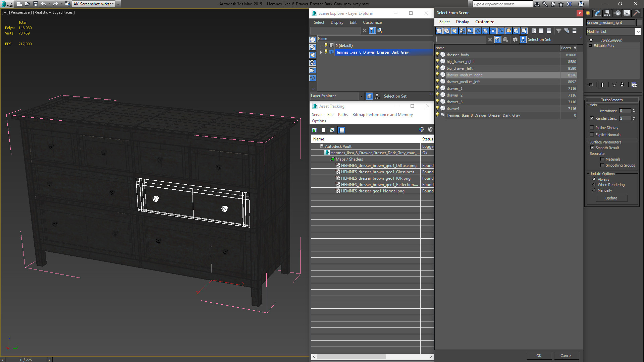The width and height of the screenshot is (644, 362).
Task: Select Manually update option
Action: pyautogui.click(x=594, y=190)
